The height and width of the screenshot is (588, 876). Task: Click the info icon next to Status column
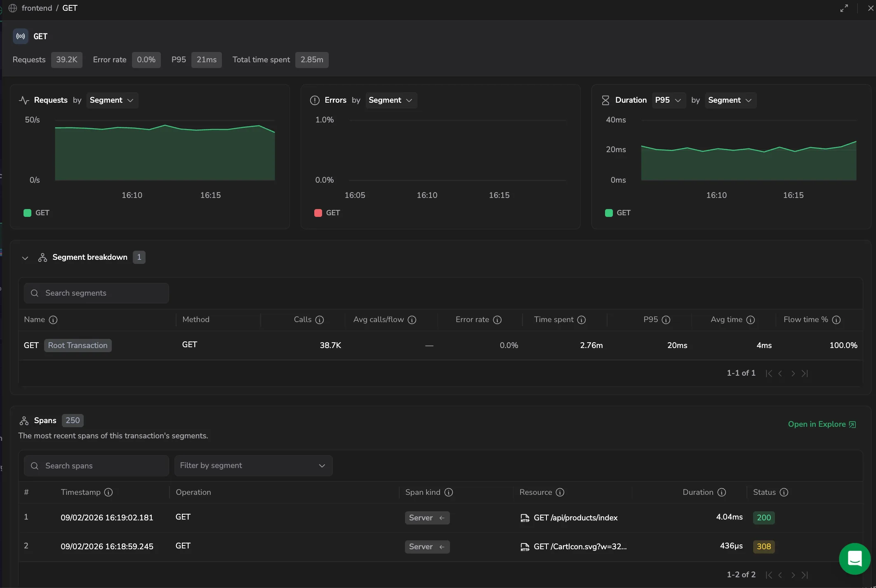click(x=784, y=492)
